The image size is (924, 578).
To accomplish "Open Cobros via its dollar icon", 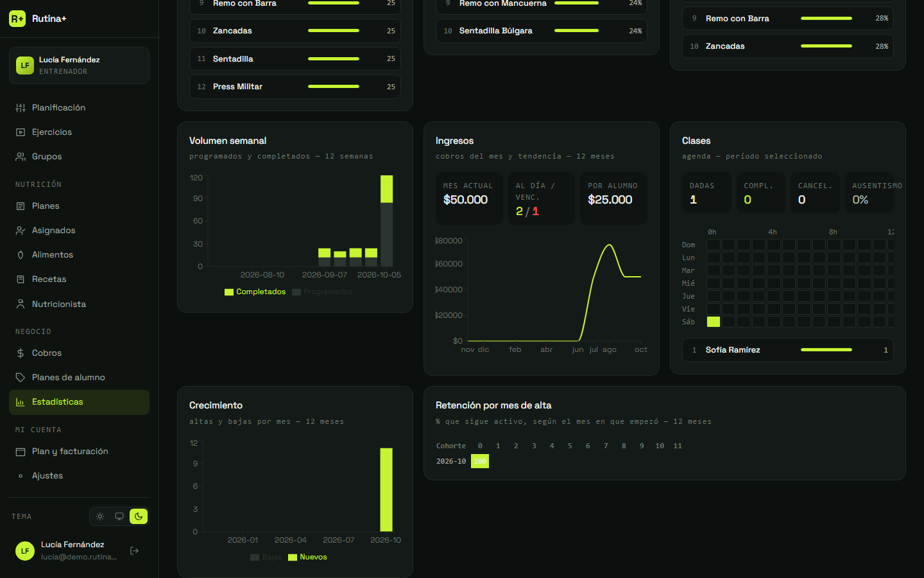I will tap(21, 353).
